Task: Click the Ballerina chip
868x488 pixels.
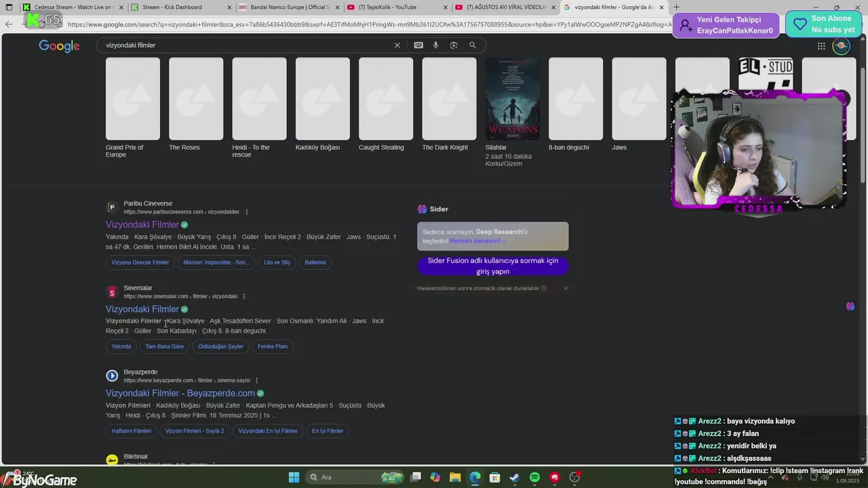Action: tap(315, 262)
